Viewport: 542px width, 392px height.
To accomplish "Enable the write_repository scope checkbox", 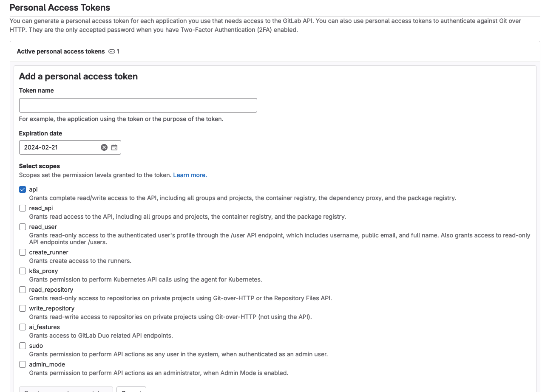I will [x=23, y=308].
